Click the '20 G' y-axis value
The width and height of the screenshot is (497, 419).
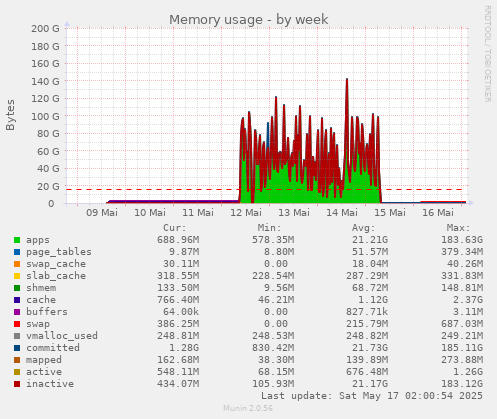pyautogui.click(x=48, y=186)
